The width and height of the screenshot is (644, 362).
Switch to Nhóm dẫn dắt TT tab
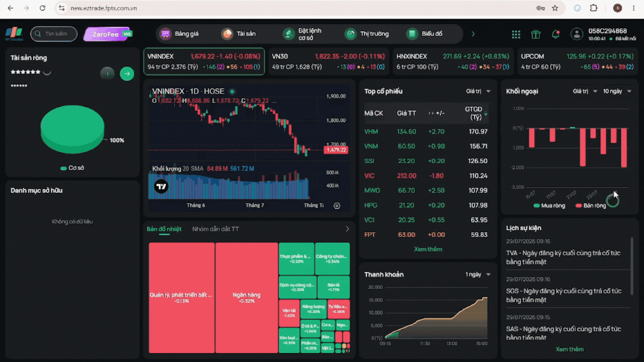[x=215, y=229]
